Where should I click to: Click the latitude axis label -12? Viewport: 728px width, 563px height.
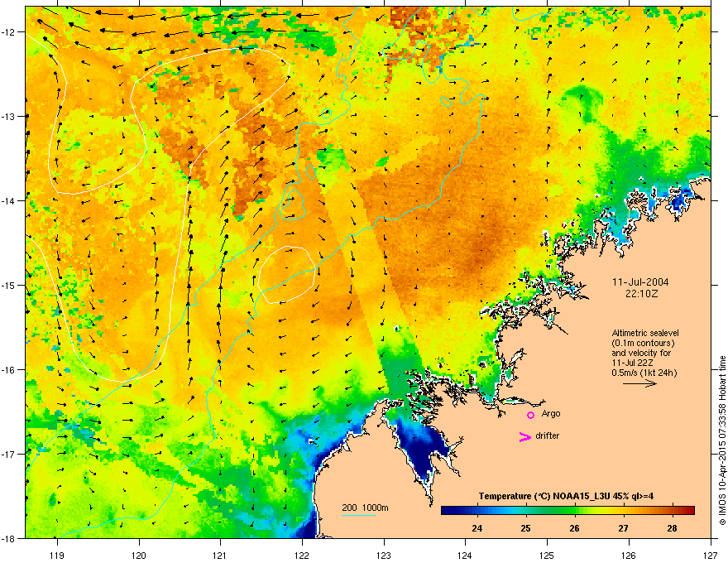(x=9, y=31)
